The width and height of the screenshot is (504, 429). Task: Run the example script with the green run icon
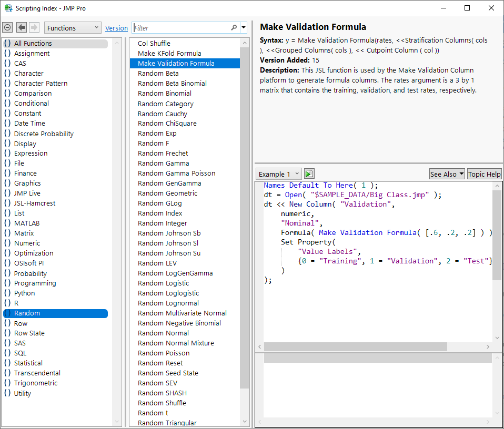(x=309, y=173)
